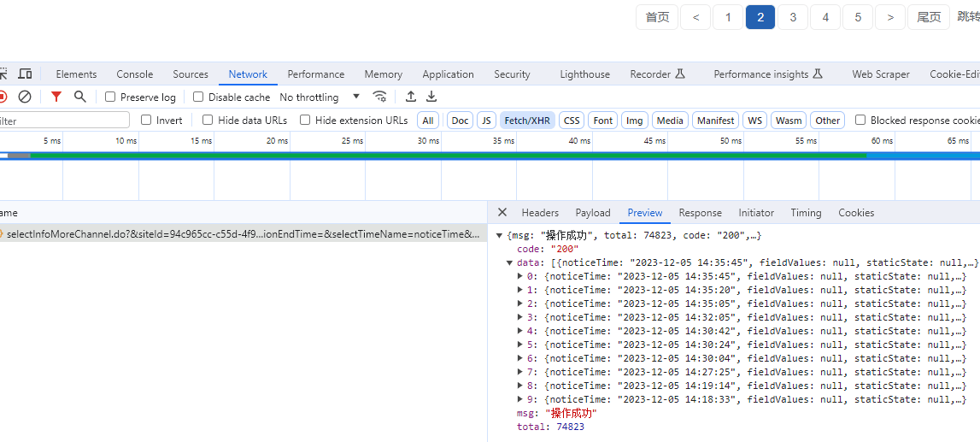Collapse the data array in JSON preview
The image size is (980, 442).
(x=510, y=262)
